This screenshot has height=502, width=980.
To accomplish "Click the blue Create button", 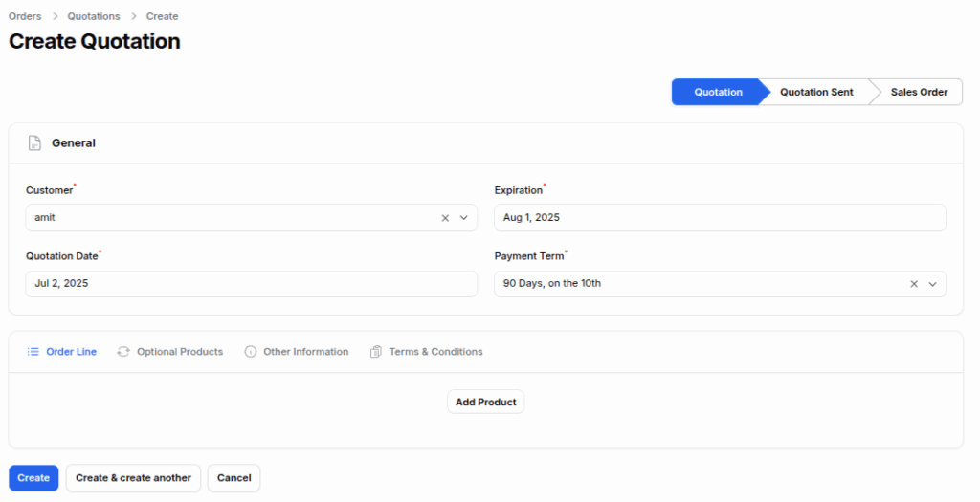I will click(x=33, y=478).
